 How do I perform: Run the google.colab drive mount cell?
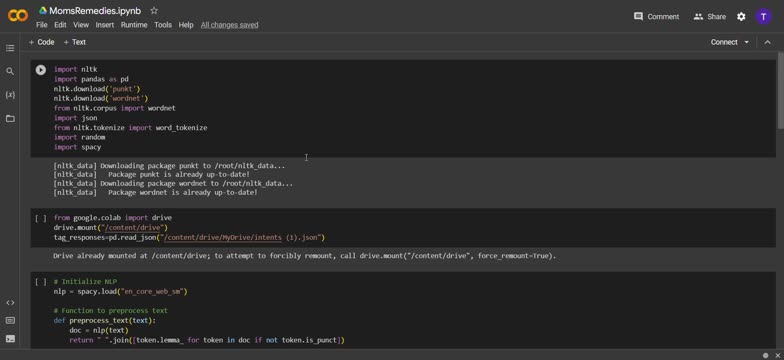40,218
